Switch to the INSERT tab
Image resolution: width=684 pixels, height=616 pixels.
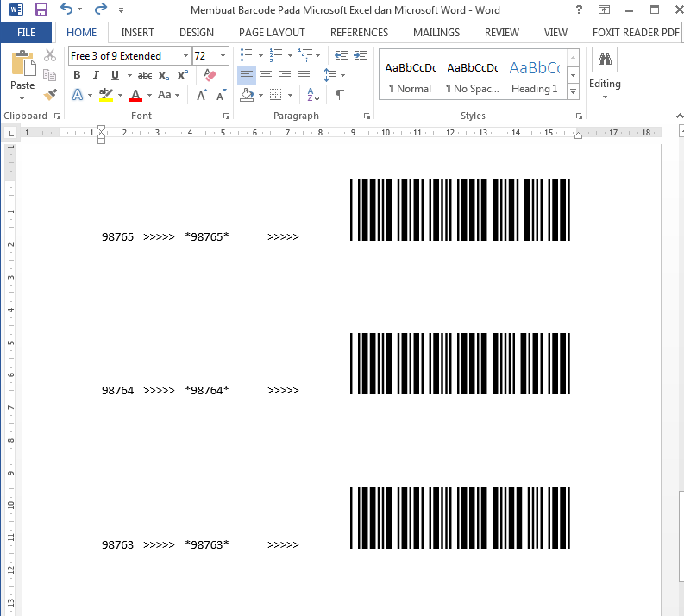(x=137, y=33)
